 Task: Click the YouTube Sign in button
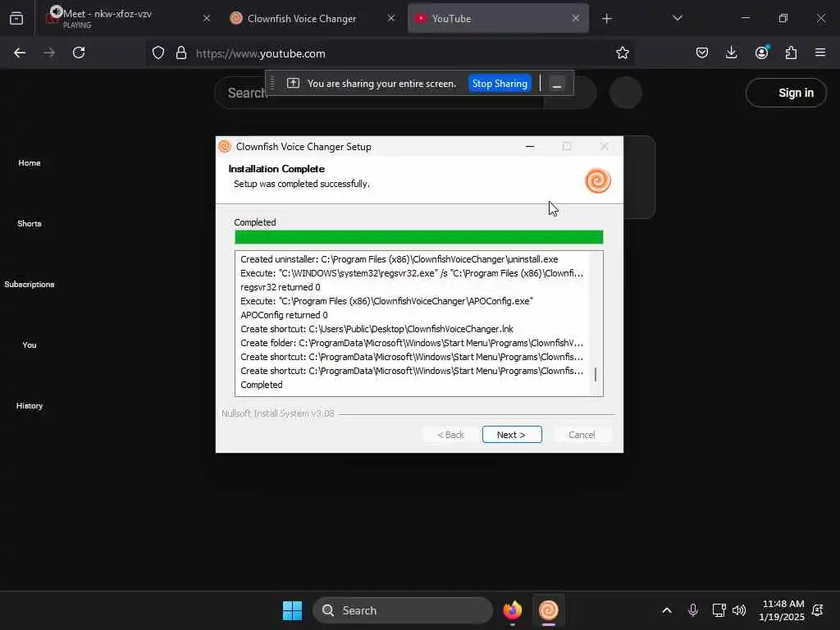(786, 93)
